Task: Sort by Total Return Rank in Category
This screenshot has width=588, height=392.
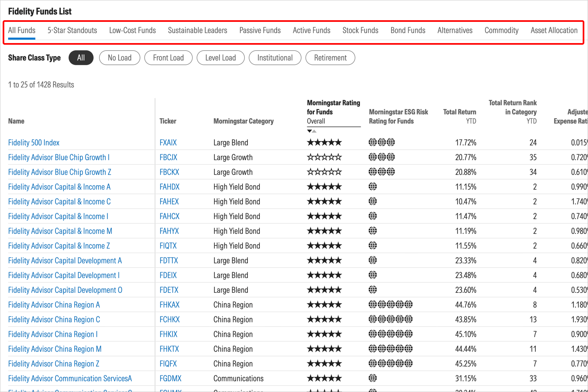Action: click(x=512, y=112)
